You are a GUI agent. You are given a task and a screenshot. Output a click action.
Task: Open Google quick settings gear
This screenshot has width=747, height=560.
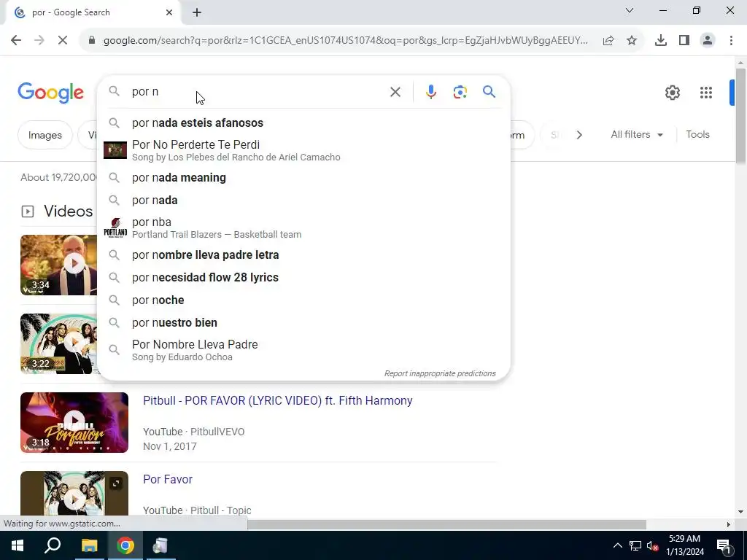click(x=672, y=93)
